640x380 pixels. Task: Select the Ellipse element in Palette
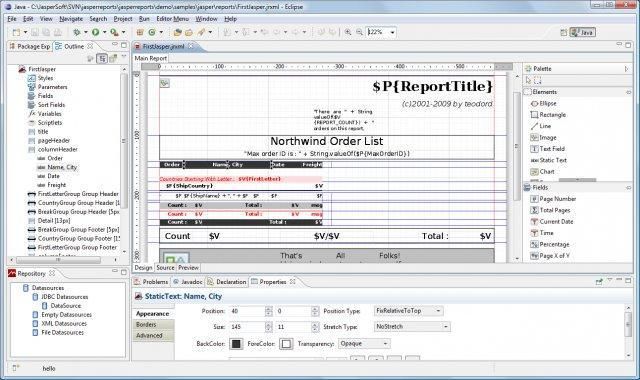pos(544,104)
